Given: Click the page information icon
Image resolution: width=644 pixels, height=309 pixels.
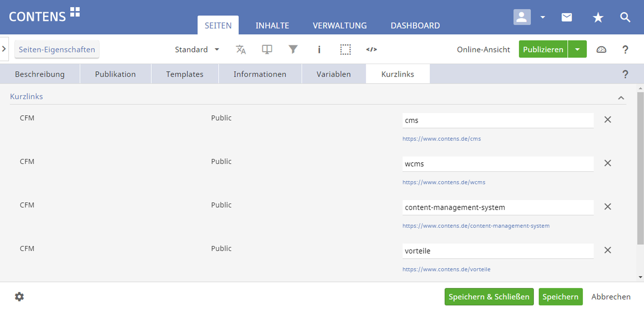Looking at the screenshot, I should [319, 49].
